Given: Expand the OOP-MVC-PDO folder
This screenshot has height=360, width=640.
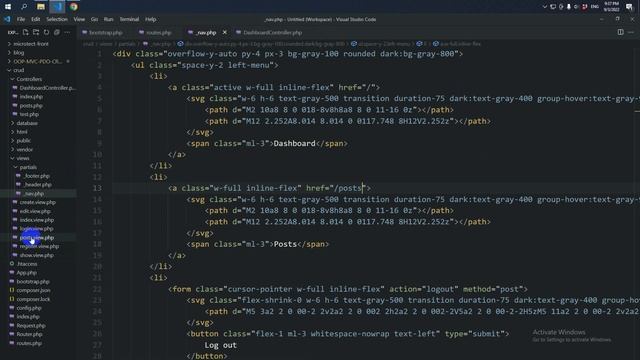Looking at the screenshot, I should pyautogui.click(x=38, y=61).
